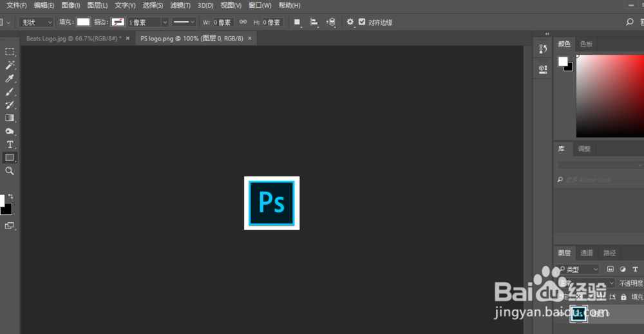Select the Gradient tool
This screenshot has width=644, height=334.
pyautogui.click(x=10, y=118)
